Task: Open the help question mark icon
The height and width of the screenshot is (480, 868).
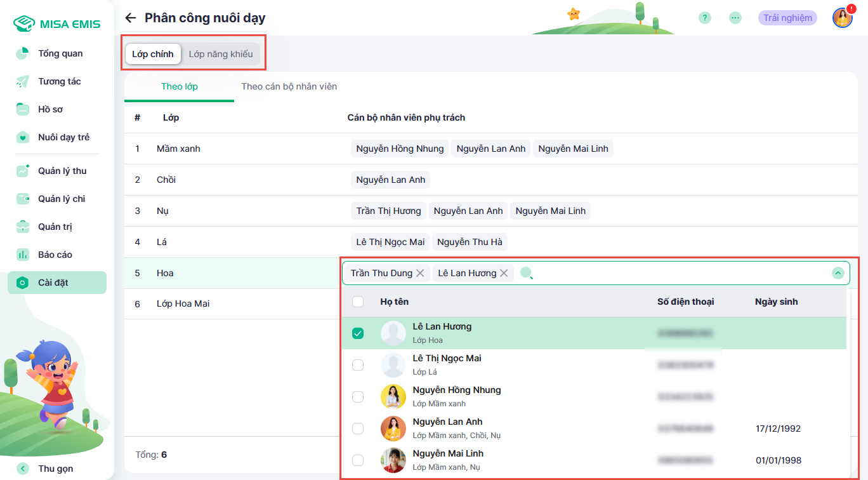Action: pyautogui.click(x=705, y=18)
